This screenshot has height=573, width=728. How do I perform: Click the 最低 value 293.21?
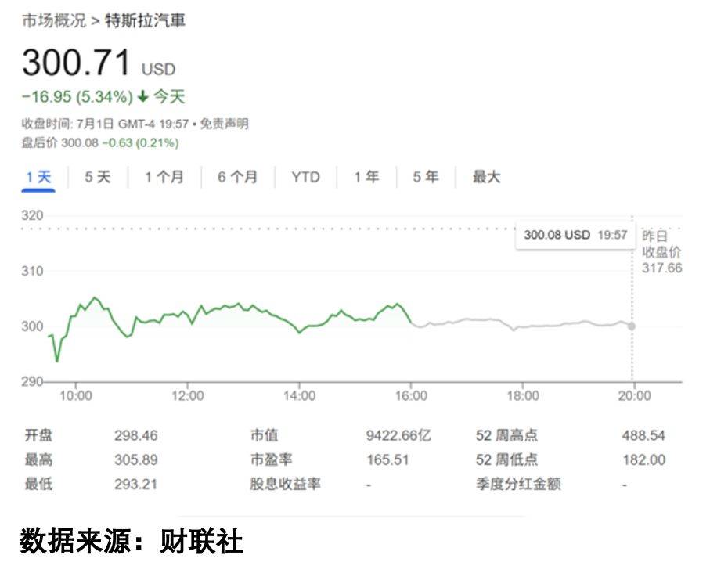tap(136, 484)
